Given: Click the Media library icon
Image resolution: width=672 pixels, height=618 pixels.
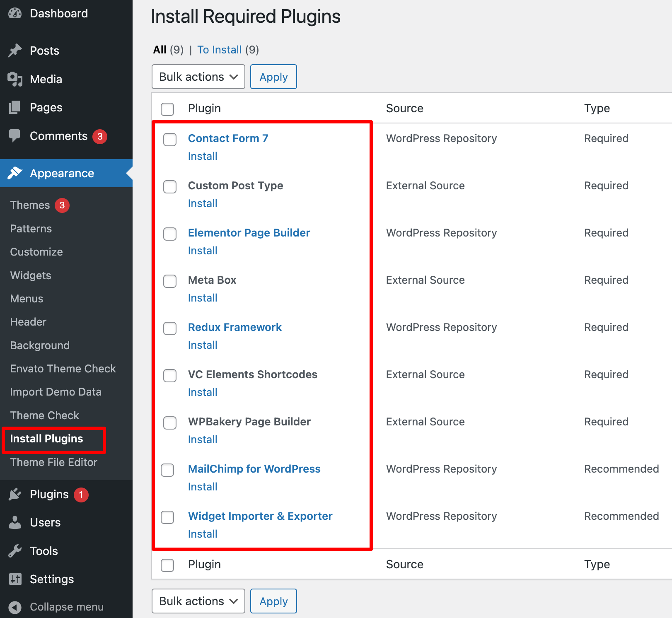Looking at the screenshot, I should pyautogui.click(x=15, y=79).
